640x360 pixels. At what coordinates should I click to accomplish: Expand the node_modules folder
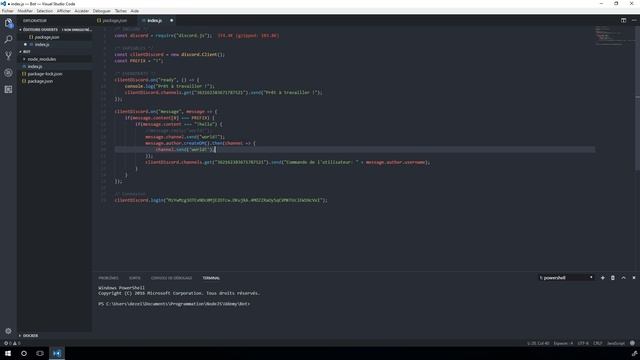(x=42, y=59)
